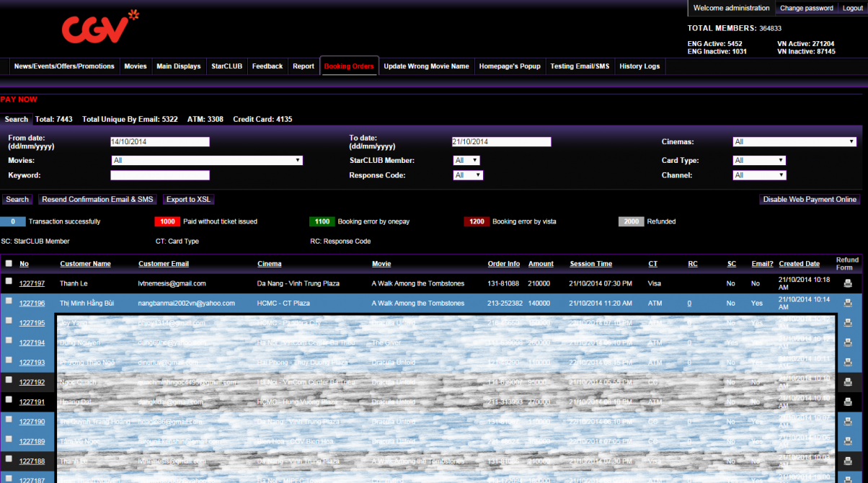Image resolution: width=868 pixels, height=483 pixels.
Task: Click printer icon in order 1227192 row
Action: coord(848,381)
